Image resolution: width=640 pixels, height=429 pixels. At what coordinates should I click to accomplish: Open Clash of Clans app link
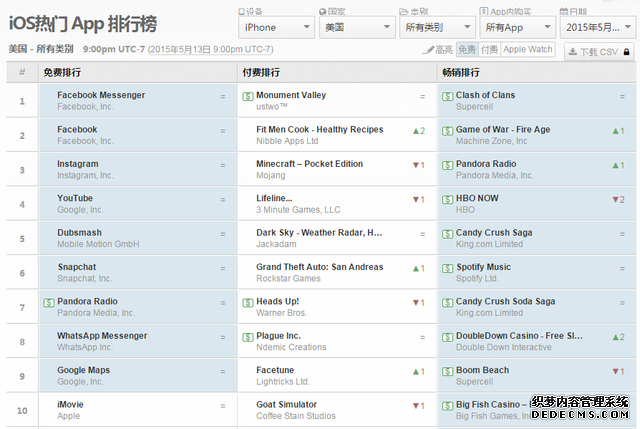[x=485, y=95]
